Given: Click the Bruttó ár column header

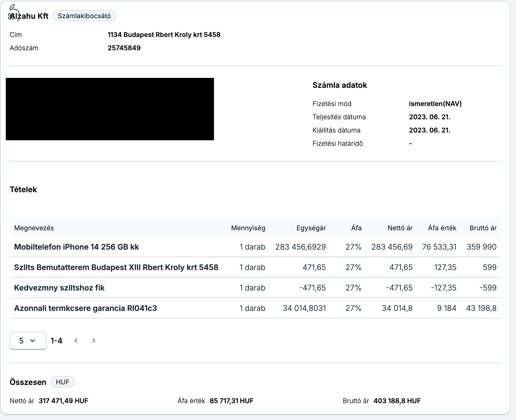Looking at the screenshot, I should [483, 228].
